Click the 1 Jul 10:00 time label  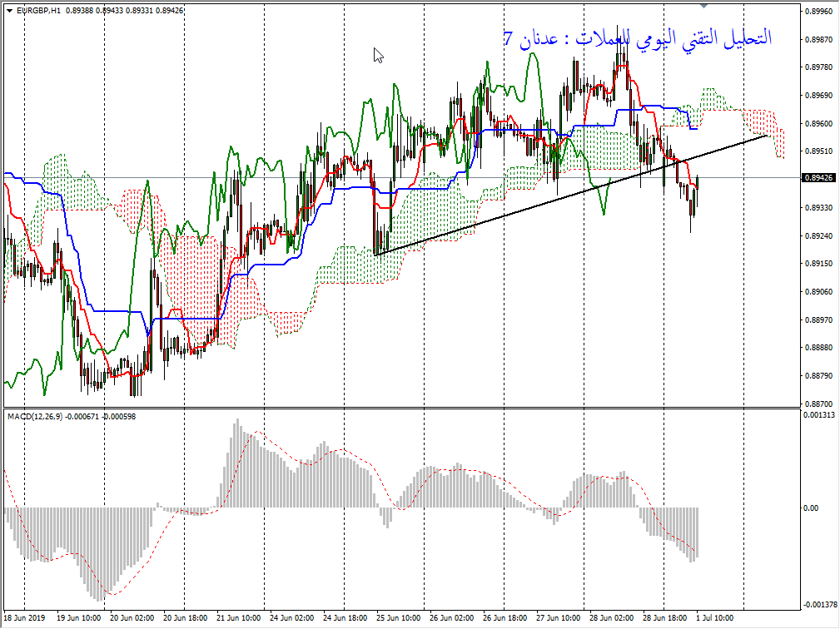pyautogui.click(x=714, y=617)
